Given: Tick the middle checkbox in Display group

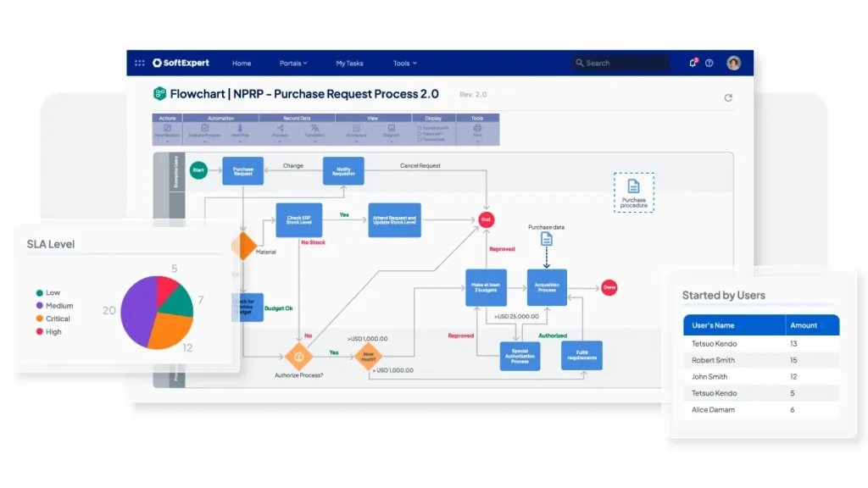Looking at the screenshot, I should click(x=419, y=133).
